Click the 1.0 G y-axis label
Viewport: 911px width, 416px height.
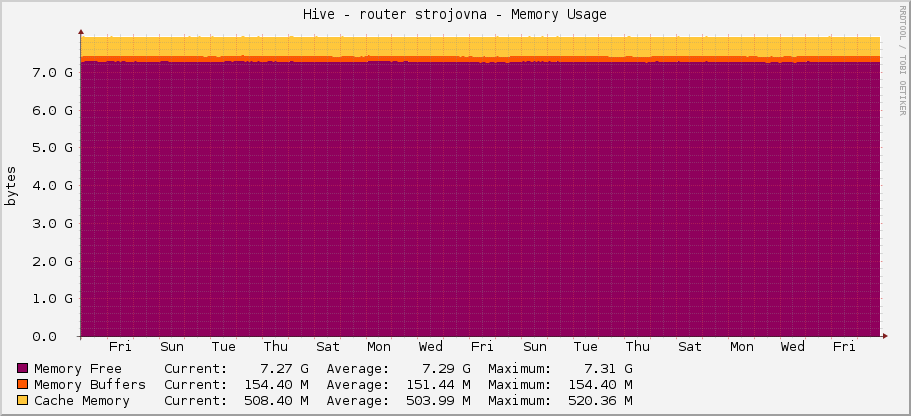53,299
